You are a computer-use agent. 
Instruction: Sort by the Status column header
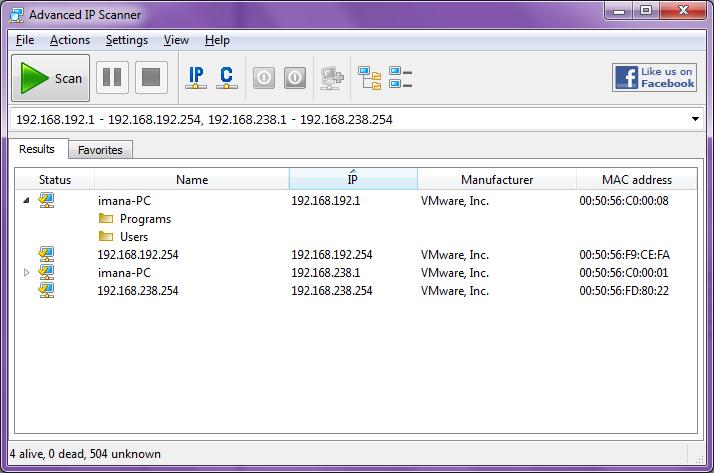coord(55,179)
